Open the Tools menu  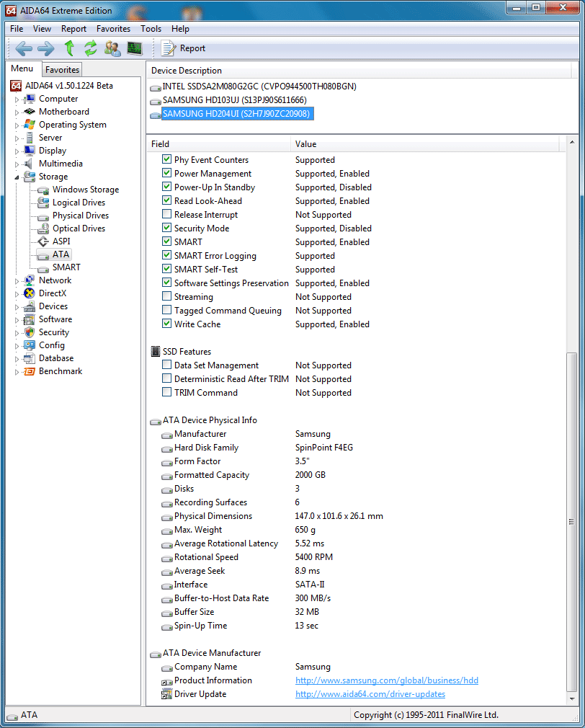tap(151, 29)
